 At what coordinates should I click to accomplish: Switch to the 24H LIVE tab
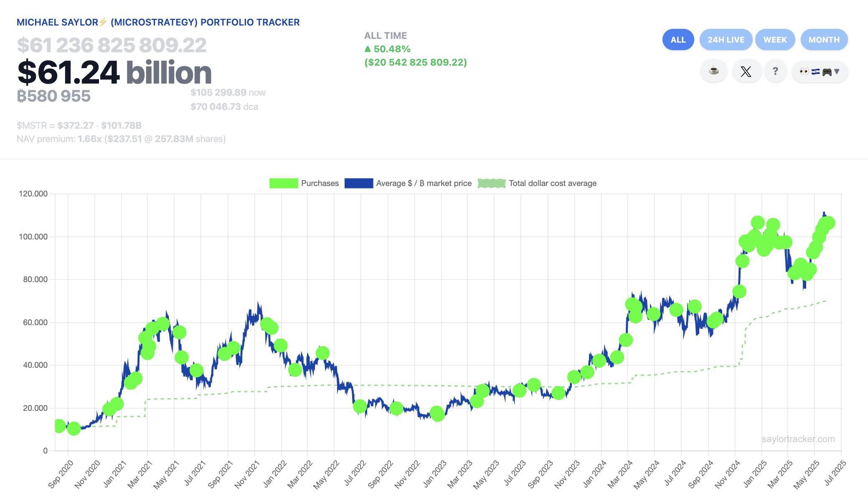[x=726, y=40]
